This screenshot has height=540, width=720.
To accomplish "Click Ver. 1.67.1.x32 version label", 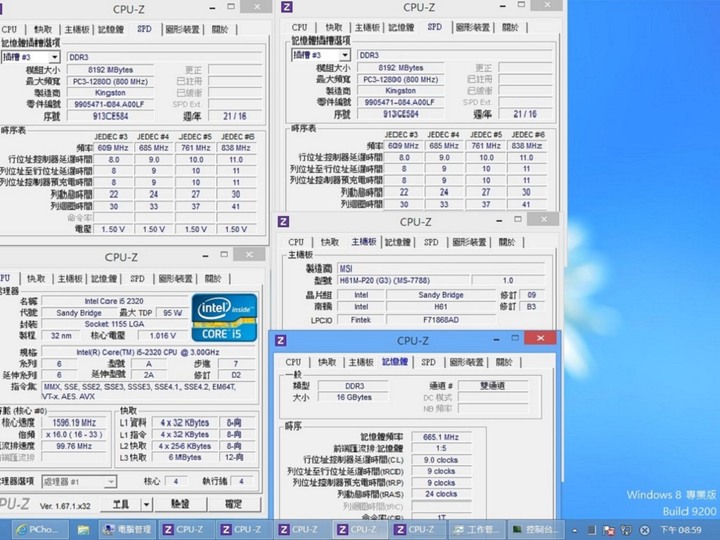I will click(65, 506).
